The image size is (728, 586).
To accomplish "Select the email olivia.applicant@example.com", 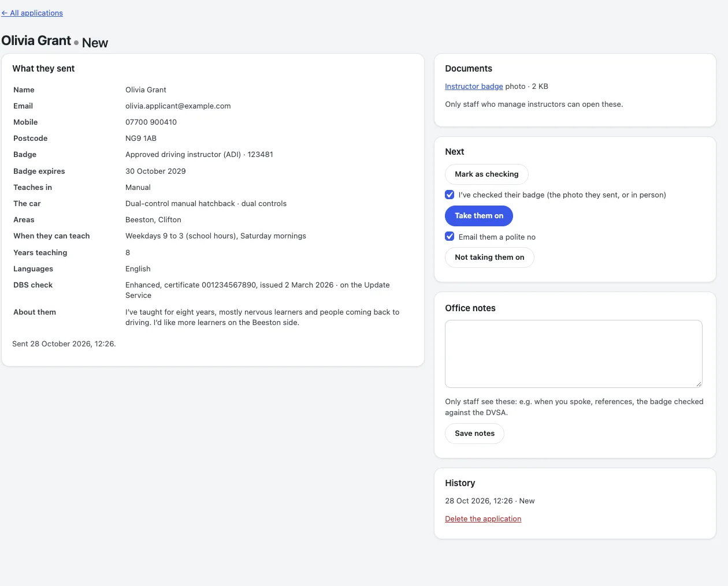I will pyautogui.click(x=178, y=106).
